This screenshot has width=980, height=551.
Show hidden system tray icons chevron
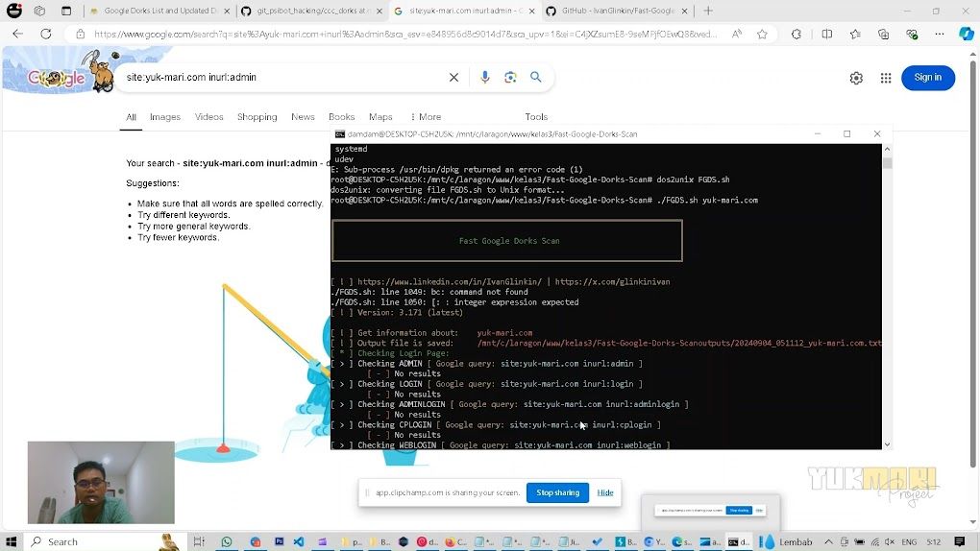pyautogui.click(x=828, y=541)
